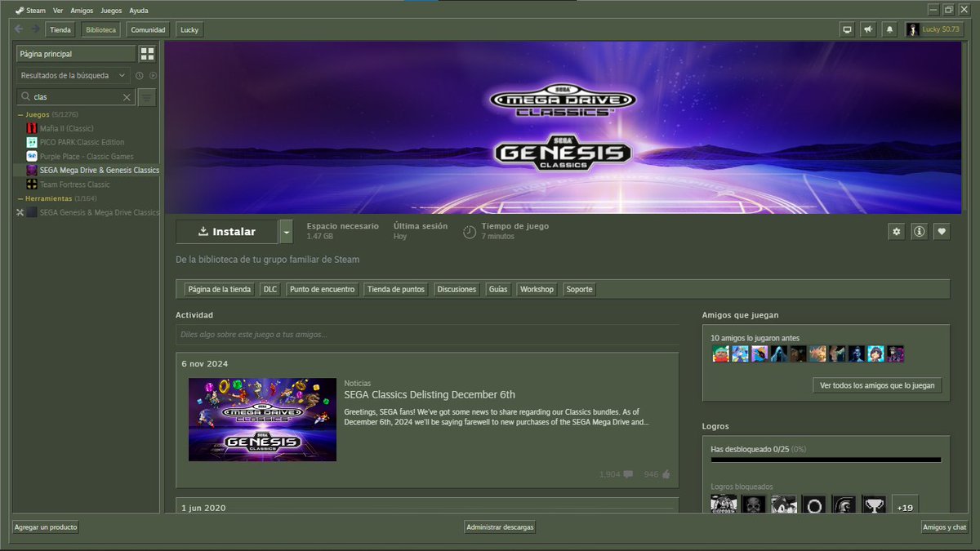Go to the Tienda tab

point(60,29)
